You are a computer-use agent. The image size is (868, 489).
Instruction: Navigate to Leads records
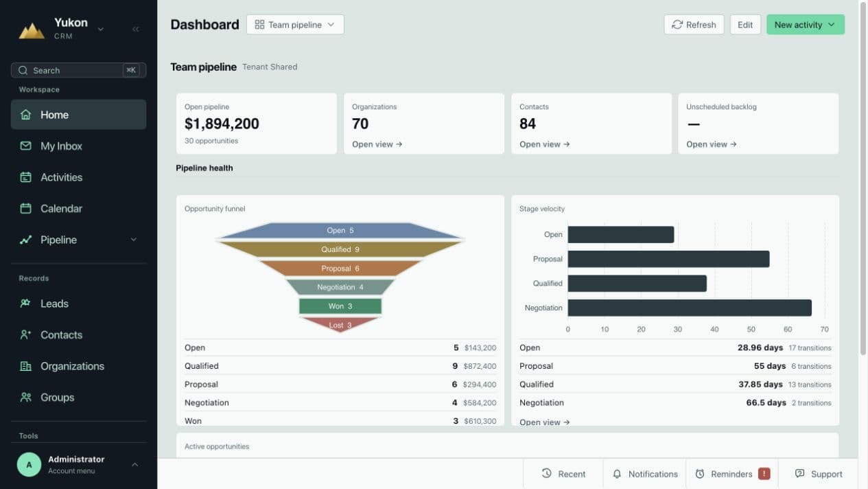click(78, 303)
